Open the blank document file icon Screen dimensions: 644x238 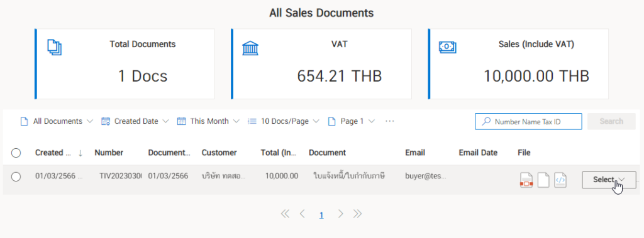point(543,180)
